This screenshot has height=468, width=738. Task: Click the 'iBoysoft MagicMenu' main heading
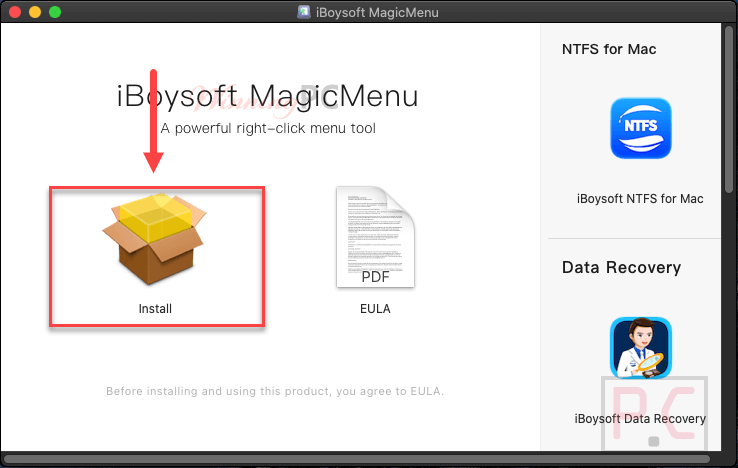(267, 96)
